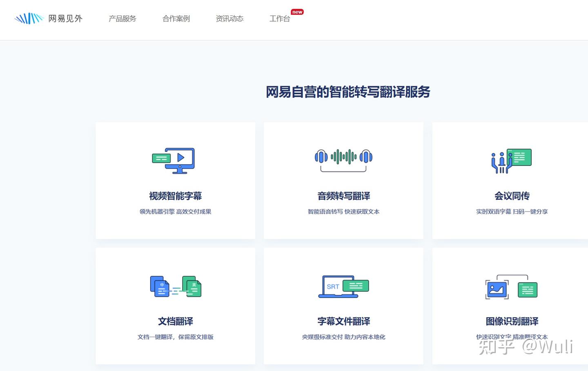Click the heading 网易自营的智能转写翻译服务
Viewport: 588px width, 371px height.
[348, 92]
